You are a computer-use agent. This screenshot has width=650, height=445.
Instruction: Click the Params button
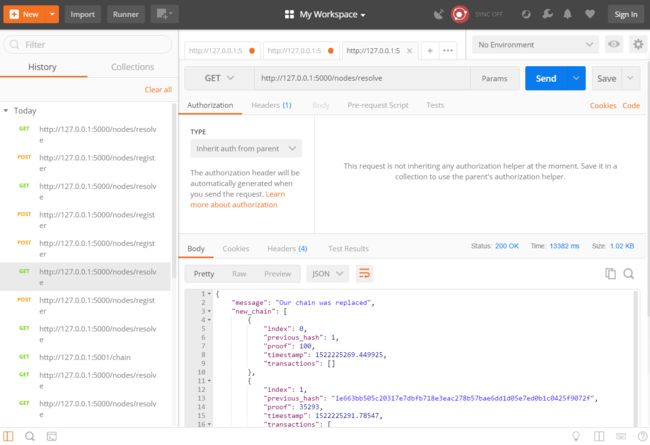(495, 78)
